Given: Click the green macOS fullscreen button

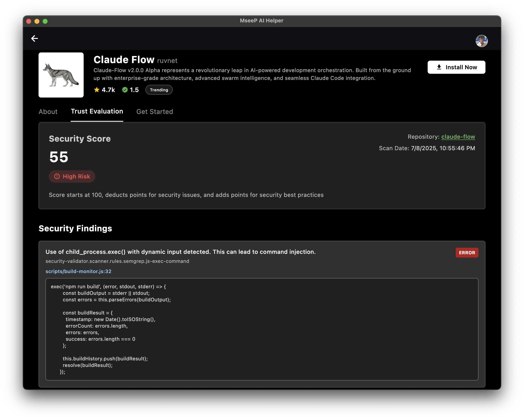Looking at the screenshot, I should click(45, 21).
